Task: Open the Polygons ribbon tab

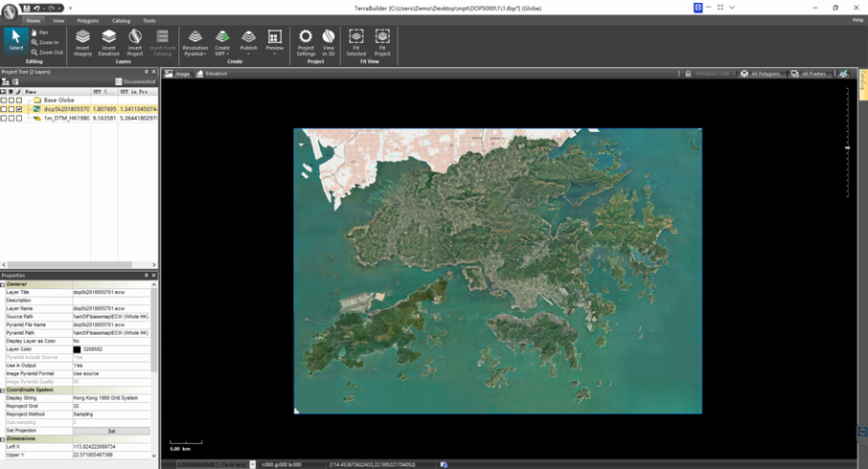Action: pyautogui.click(x=87, y=20)
